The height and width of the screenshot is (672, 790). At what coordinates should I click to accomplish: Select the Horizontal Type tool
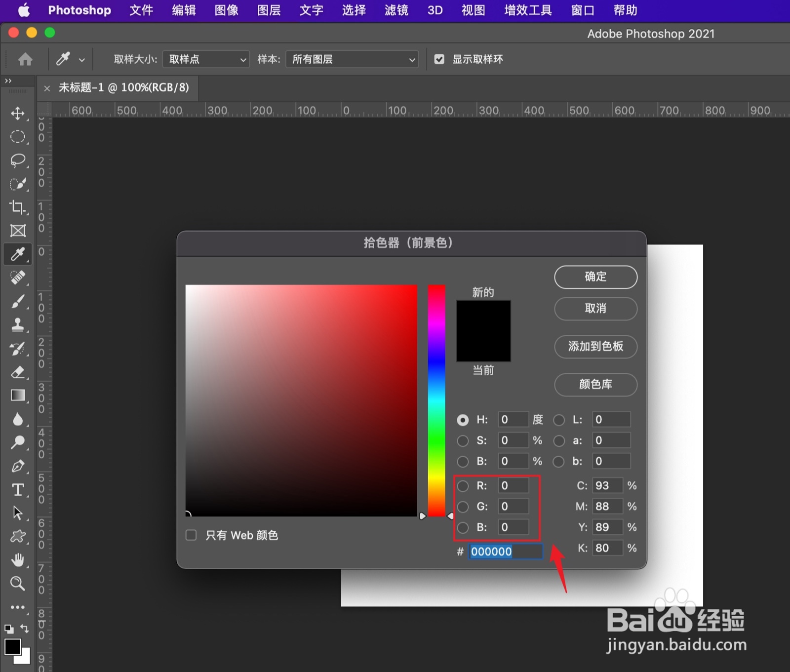tap(18, 490)
